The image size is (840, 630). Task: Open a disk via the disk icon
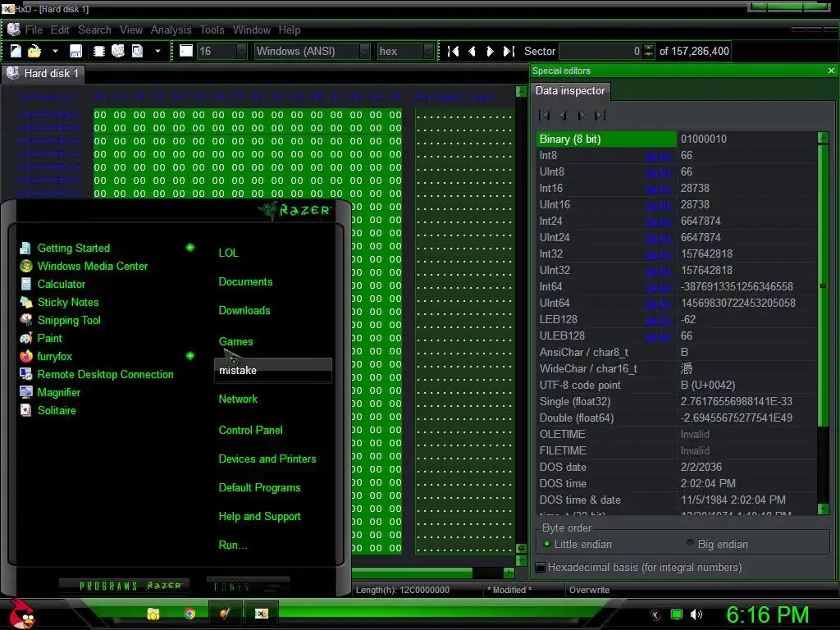(118, 51)
